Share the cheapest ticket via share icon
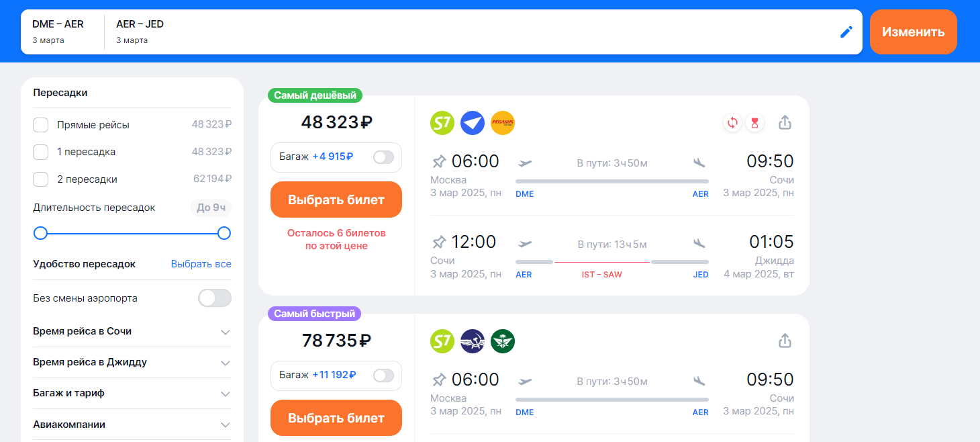 coord(785,123)
